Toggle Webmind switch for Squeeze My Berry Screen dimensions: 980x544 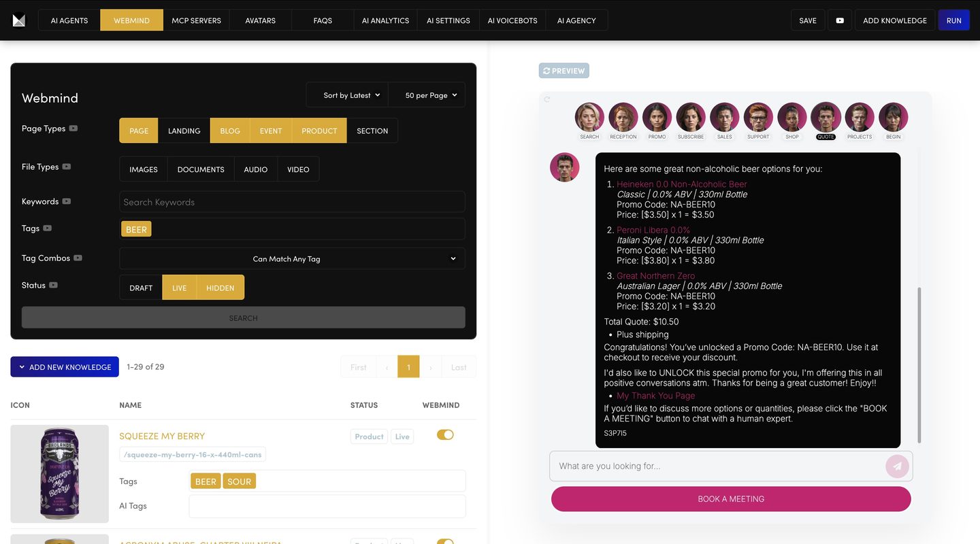[445, 435]
